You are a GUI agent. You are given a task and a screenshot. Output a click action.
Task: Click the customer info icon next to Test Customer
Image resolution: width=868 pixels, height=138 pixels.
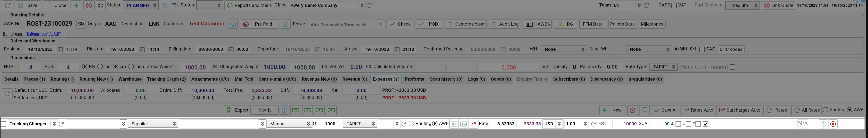233,24
